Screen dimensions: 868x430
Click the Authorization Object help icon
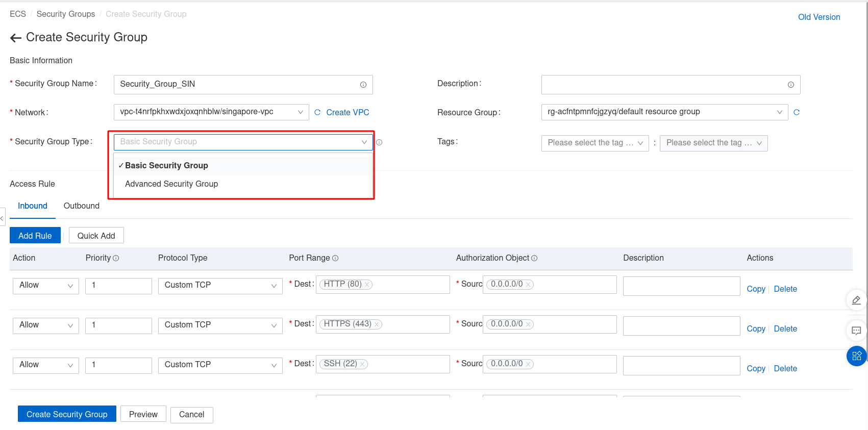(x=534, y=258)
